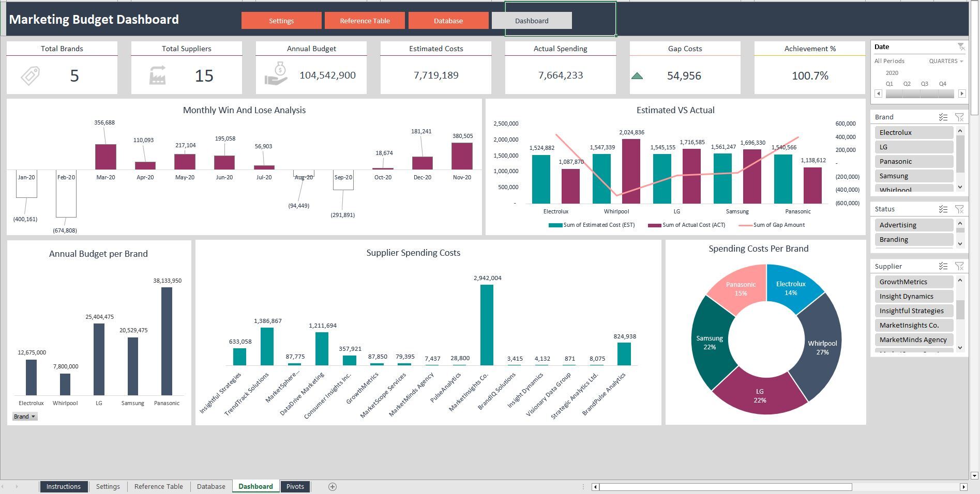Filter by Panasonic in Brand slicer

pos(914,161)
